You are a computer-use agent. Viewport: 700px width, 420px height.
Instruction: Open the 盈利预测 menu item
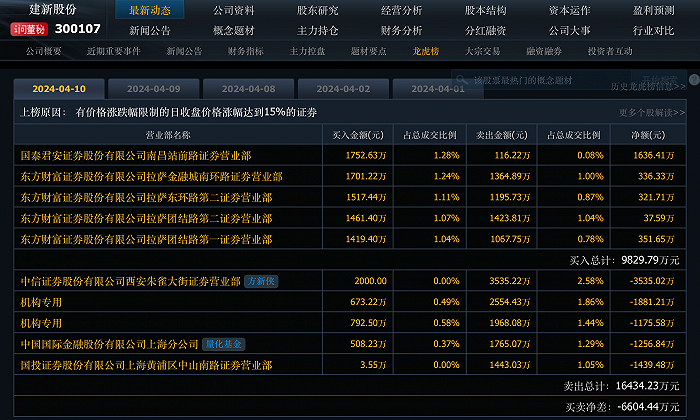point(653,10)
